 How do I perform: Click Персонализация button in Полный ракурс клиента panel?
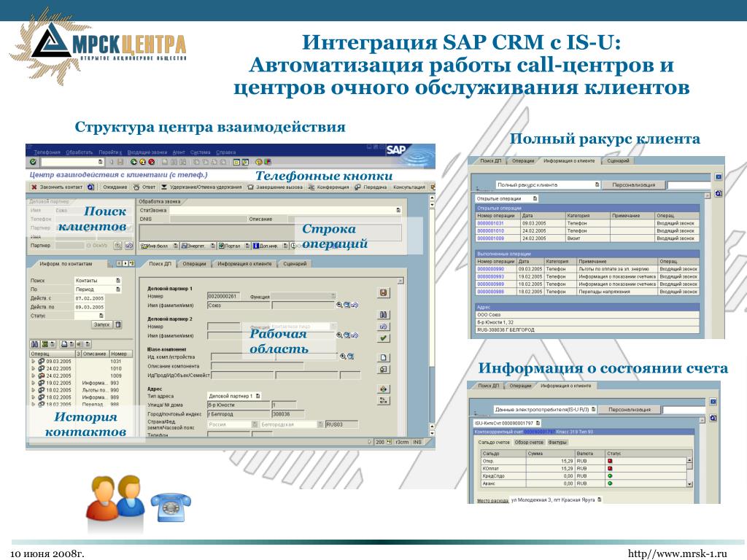tap(633, 184)
